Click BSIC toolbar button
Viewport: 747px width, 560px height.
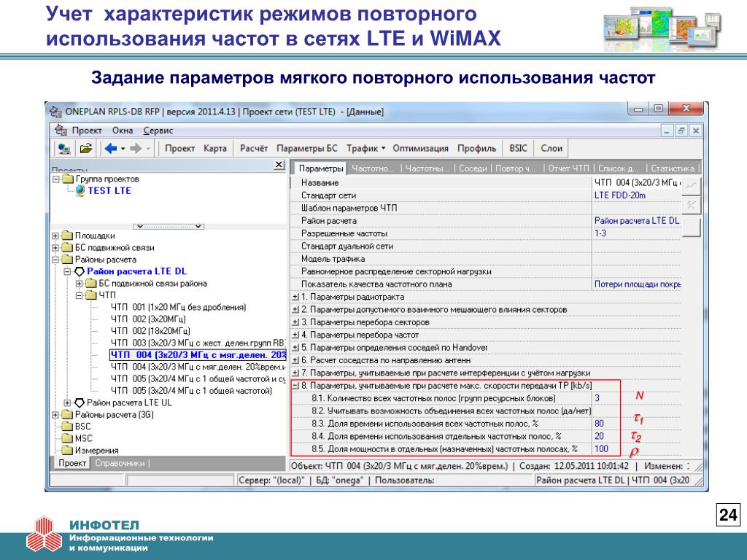518,149
